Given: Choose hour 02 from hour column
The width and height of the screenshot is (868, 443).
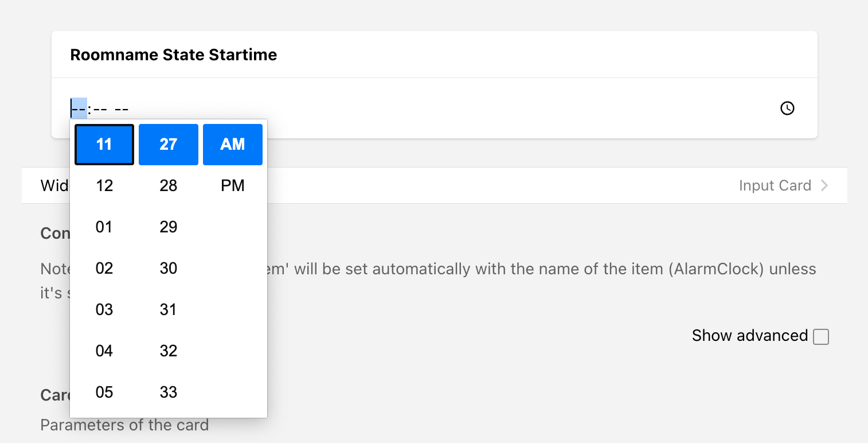Looking at the screenshot, I should coord(104,268).
